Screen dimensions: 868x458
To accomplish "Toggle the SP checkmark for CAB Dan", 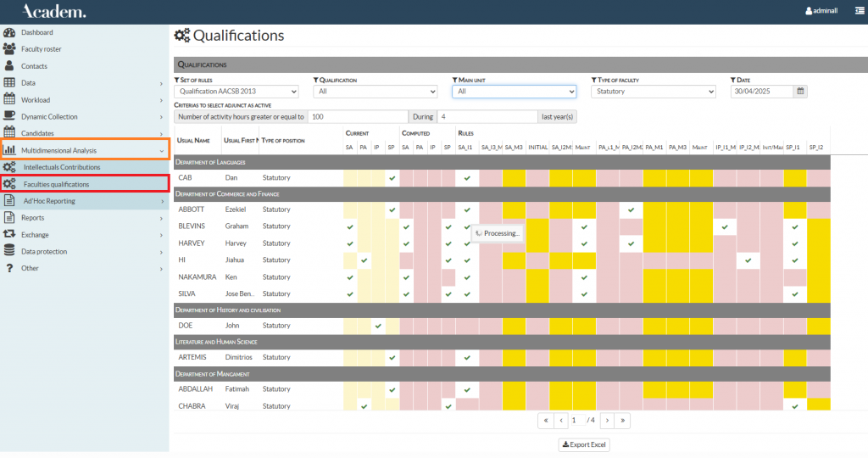I will [x=392, y=178].
